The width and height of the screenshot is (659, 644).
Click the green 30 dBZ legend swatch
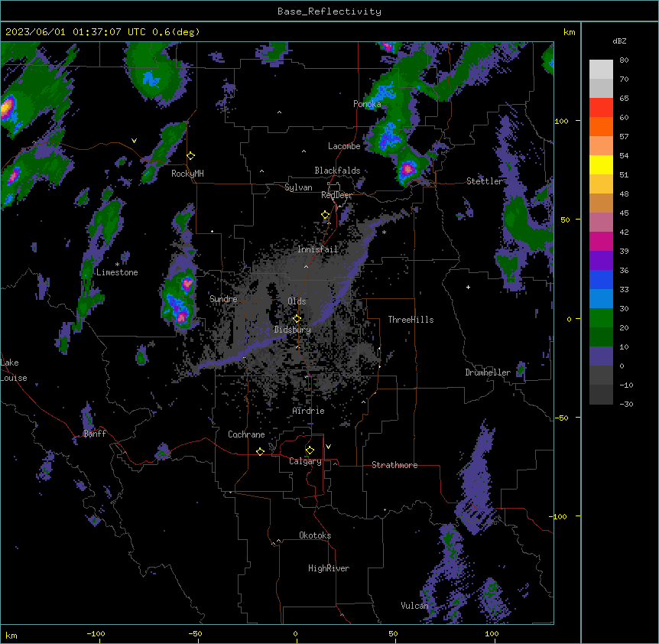601,318
